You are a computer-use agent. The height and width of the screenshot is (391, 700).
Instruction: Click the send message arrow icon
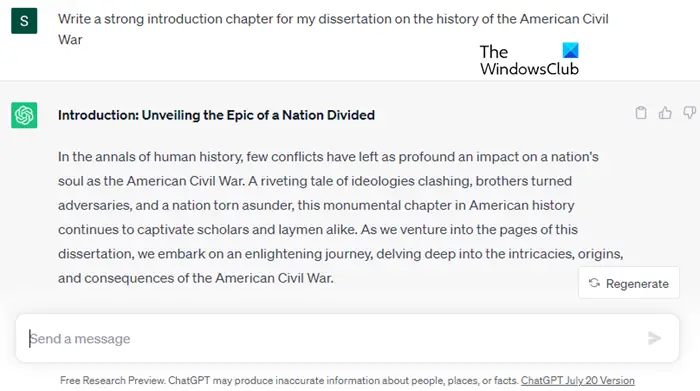click(x=654, y=338)
